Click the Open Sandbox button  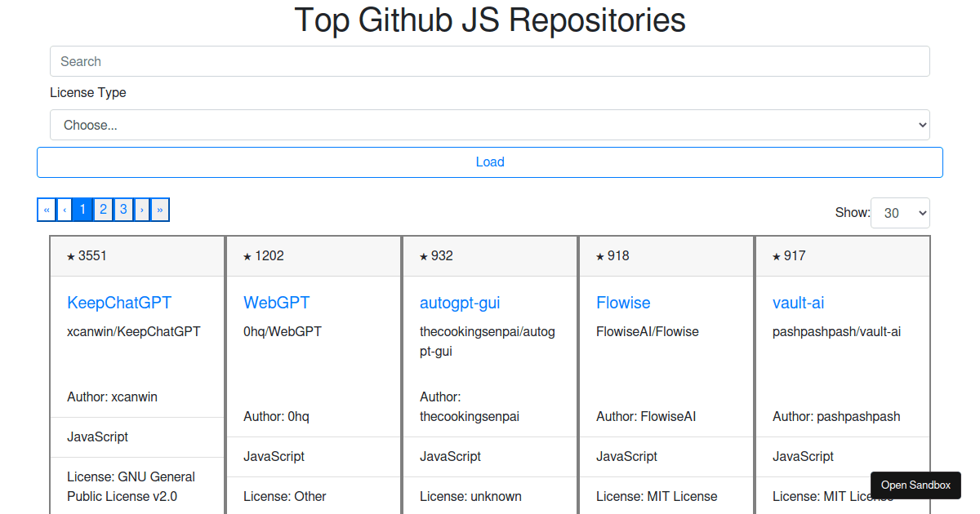915,485
